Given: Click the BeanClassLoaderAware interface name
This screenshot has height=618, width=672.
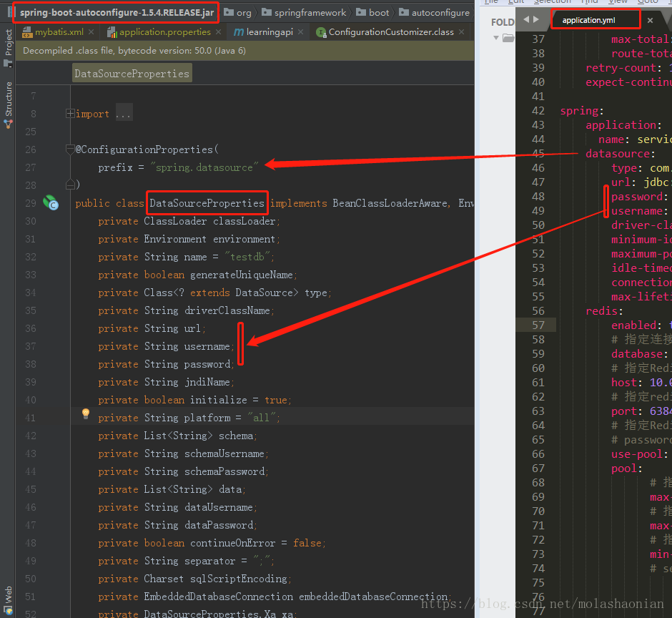Looking at the screenshot, I should tap(390, 203).
